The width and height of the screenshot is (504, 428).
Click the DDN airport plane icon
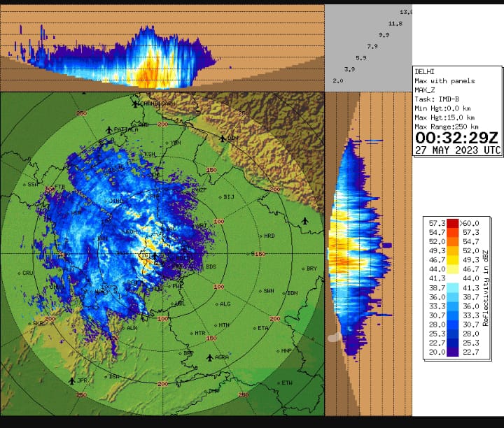(223, 138)
